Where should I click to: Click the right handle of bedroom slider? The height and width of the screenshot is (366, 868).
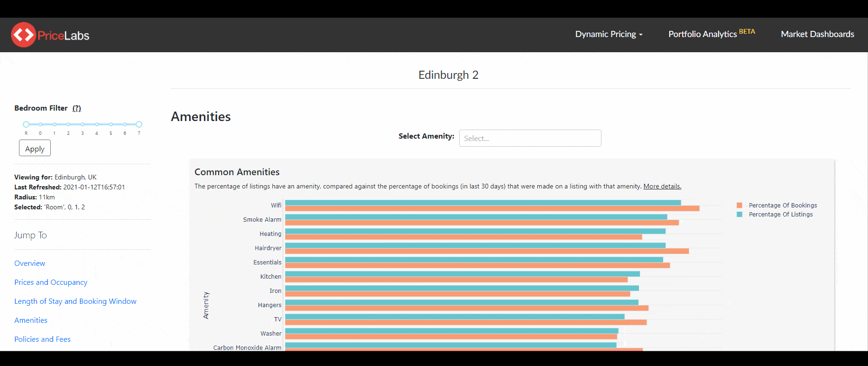pyautogui.click(x=139, y=124)
